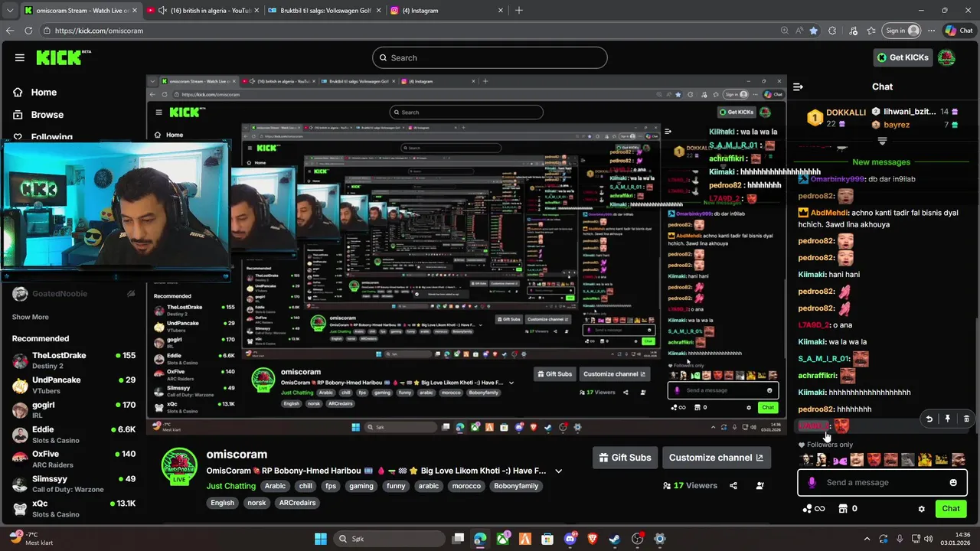Click the share icon near viewers count
This screenshot has height=551, width=980.
(733, 485)
